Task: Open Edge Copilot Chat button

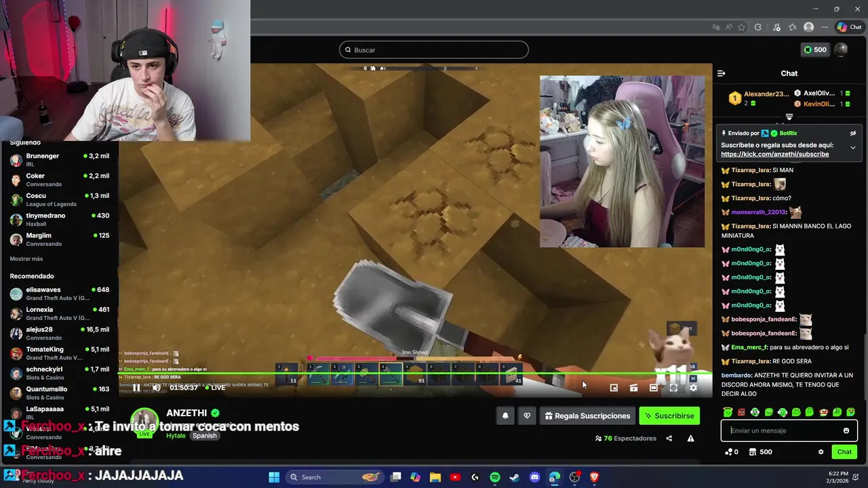Action: (x=849, y=27)
